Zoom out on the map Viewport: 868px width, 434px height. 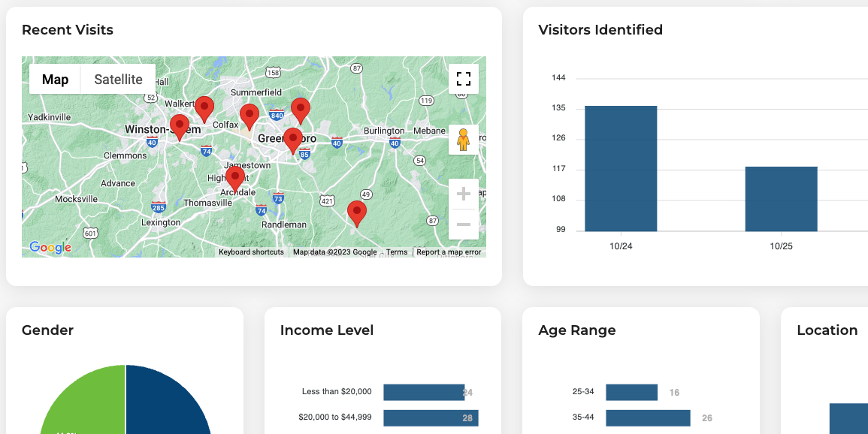click(464, 225)
